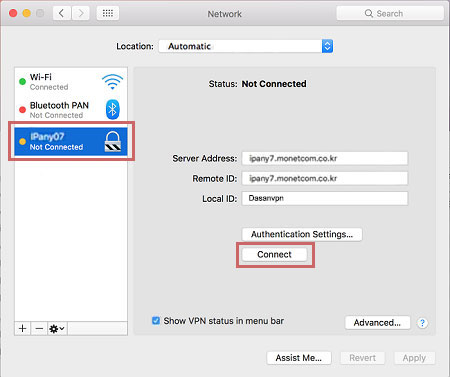Click Assist Me button
This screenshot has width=450, height=377.
click(299, 358)
